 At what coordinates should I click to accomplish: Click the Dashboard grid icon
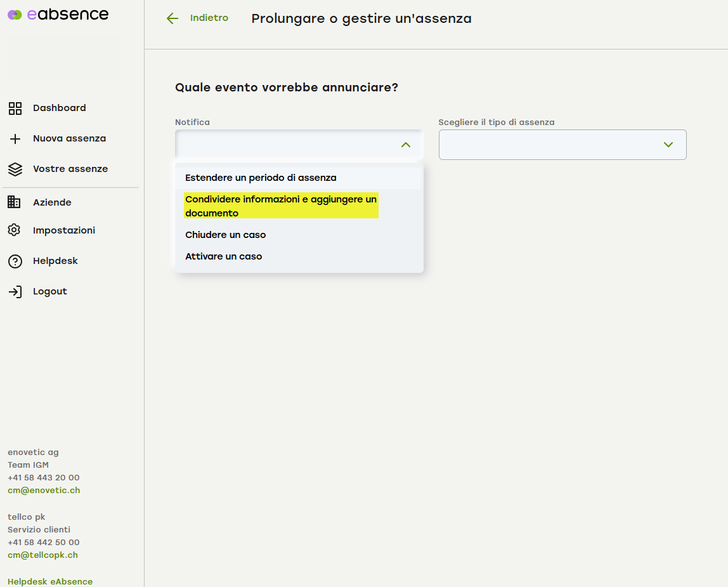[x=15, y=109]
